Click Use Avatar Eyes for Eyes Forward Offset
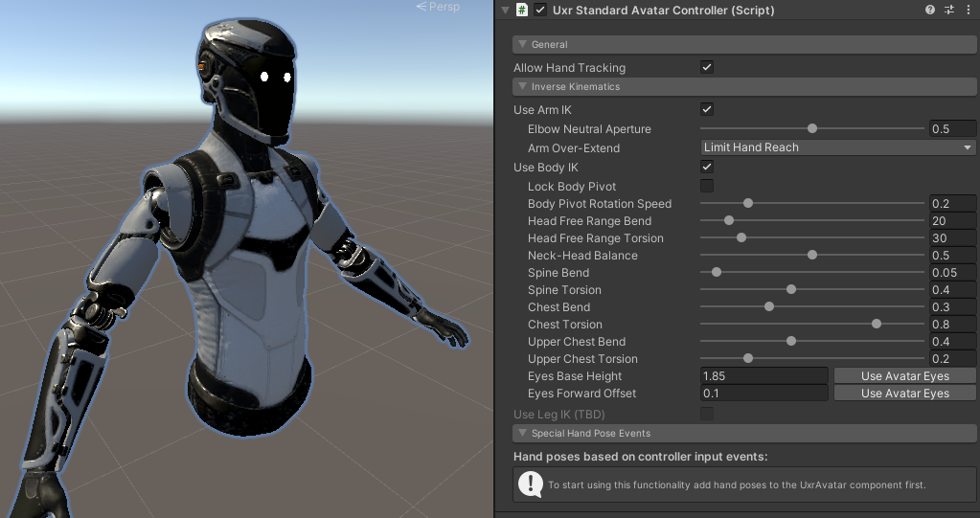Image resolution: width=980 pixels, height=518 pixels. [x=905, y=393]
